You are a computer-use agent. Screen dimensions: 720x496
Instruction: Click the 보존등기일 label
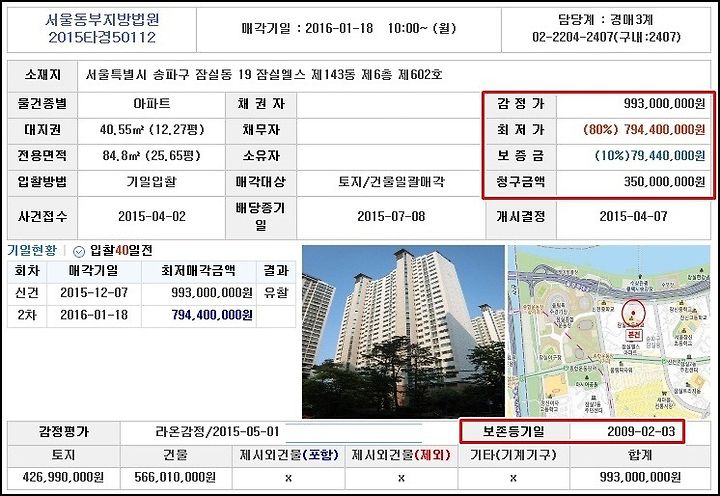tap(513, 432)
